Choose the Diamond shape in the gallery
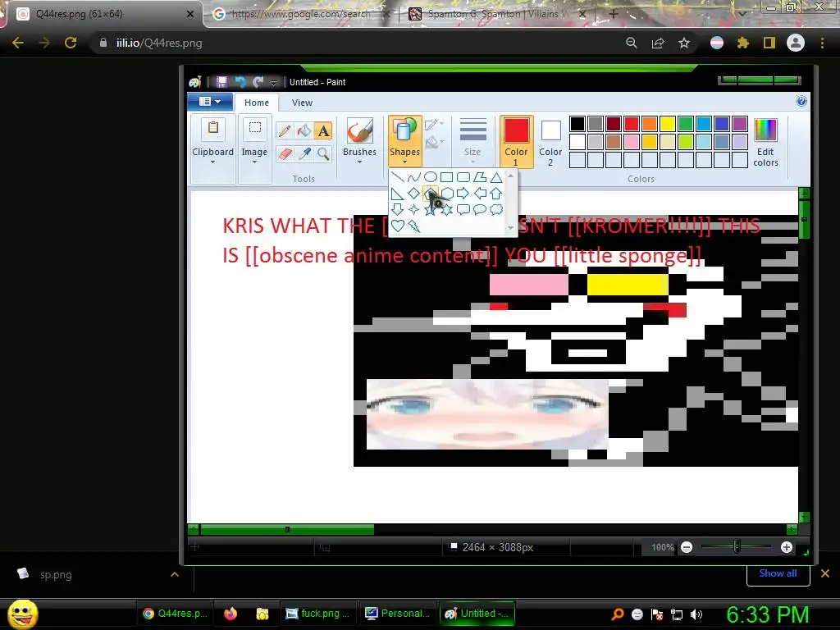 [413, 194]
